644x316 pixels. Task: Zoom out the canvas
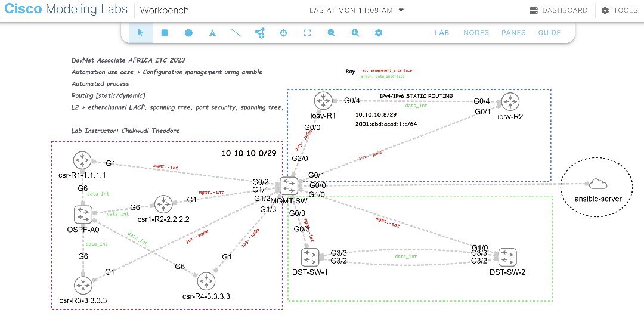[332, 33]
